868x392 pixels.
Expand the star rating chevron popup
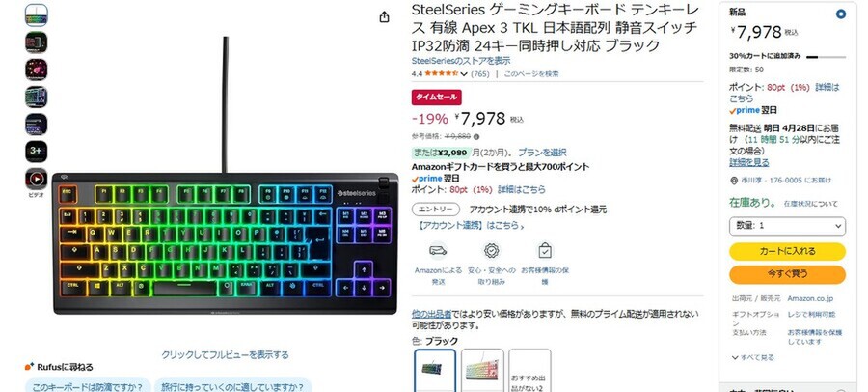coord(464,73)
